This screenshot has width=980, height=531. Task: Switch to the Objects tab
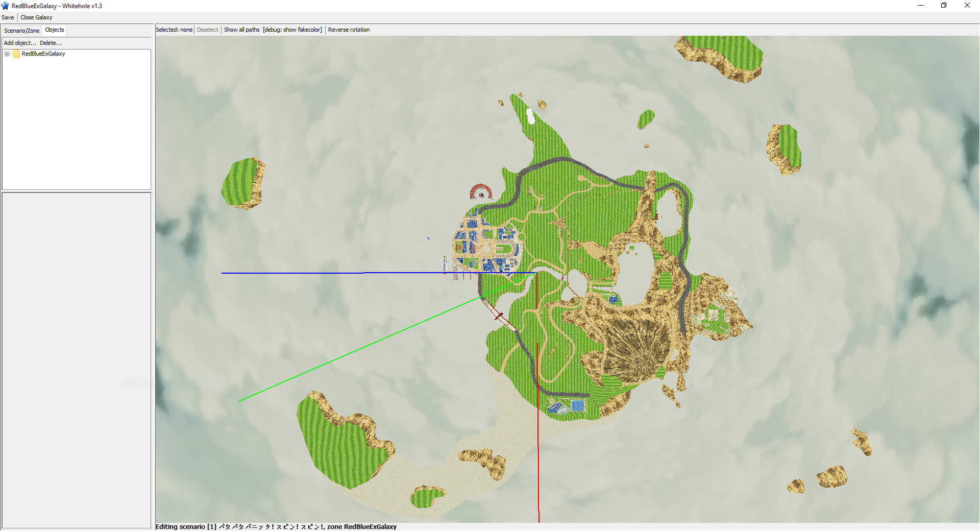coord(55,30)
